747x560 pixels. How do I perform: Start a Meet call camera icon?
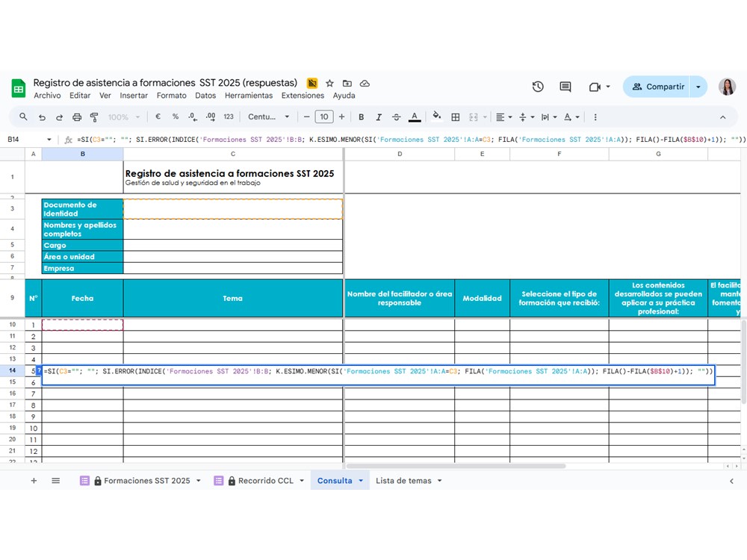coord(594,87)
